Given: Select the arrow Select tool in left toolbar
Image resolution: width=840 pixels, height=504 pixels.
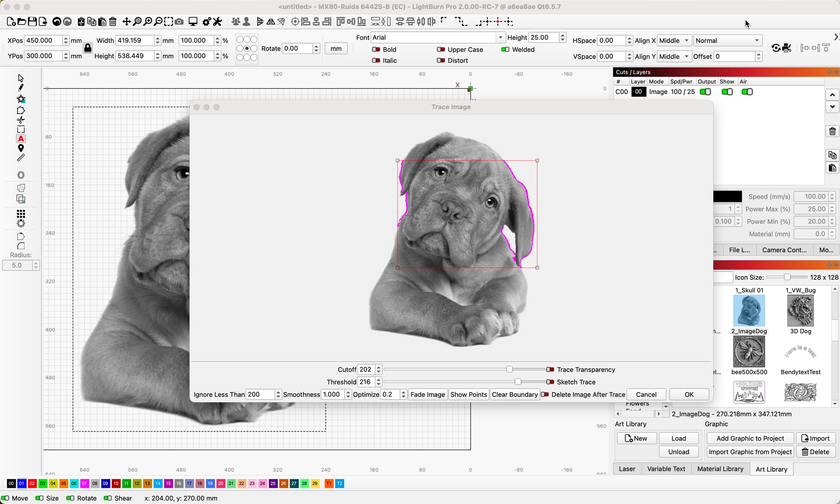Looking at the screenshot, I should click(x=21, y=78).
